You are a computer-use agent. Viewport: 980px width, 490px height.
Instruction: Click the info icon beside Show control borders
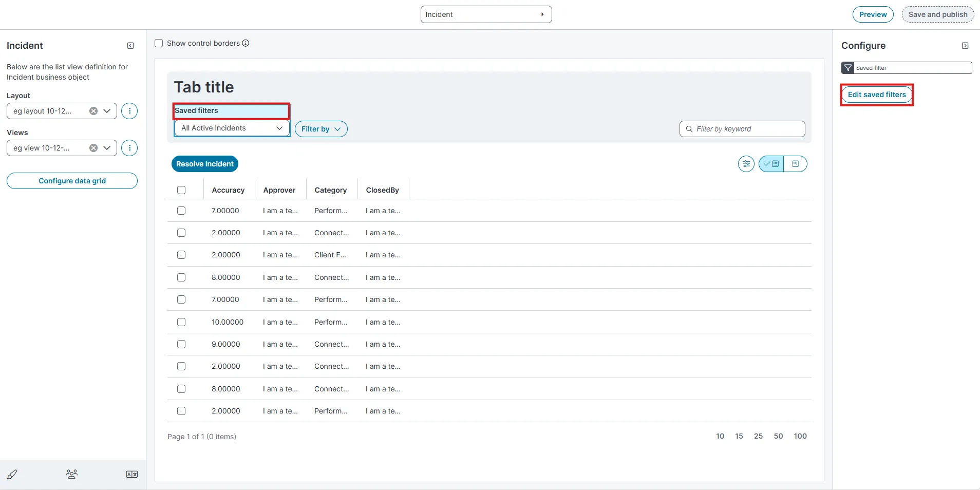tap(246, 43)
